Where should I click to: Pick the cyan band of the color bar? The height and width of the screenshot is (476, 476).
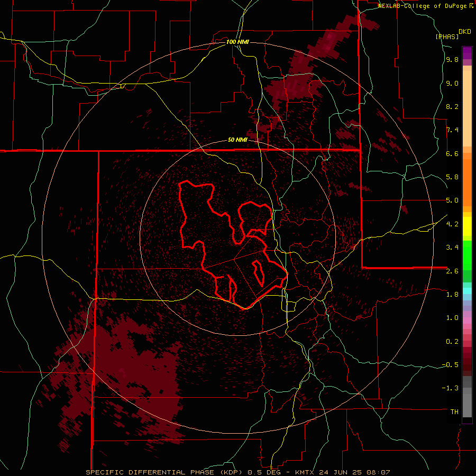point(467,291)
